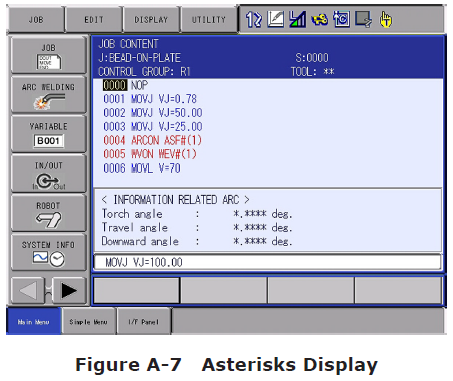Click the Travel angle value
453x381 pixels.
pos(263,227)
